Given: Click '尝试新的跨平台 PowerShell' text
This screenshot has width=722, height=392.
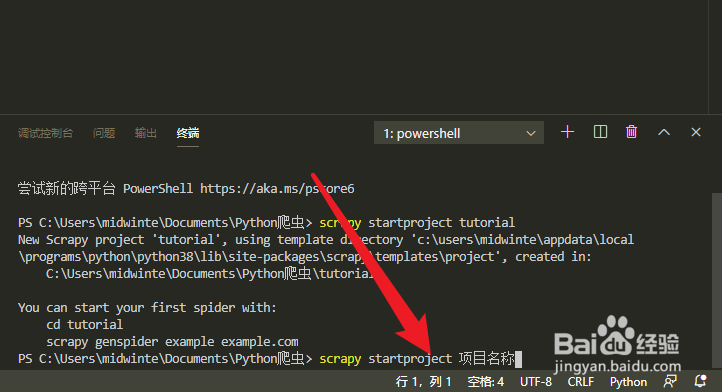Looking at the screenshot, I should (x=105, y=189).
